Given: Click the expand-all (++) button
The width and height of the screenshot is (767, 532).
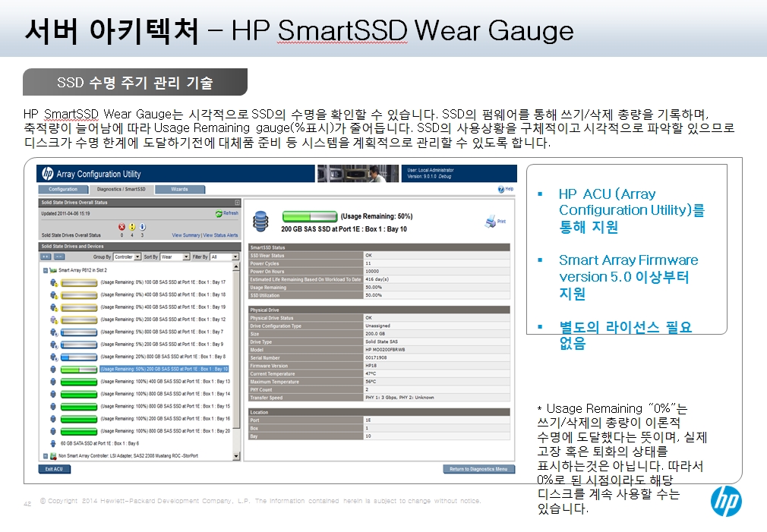Looking at the screenshot, I should (x=46, y=257).
